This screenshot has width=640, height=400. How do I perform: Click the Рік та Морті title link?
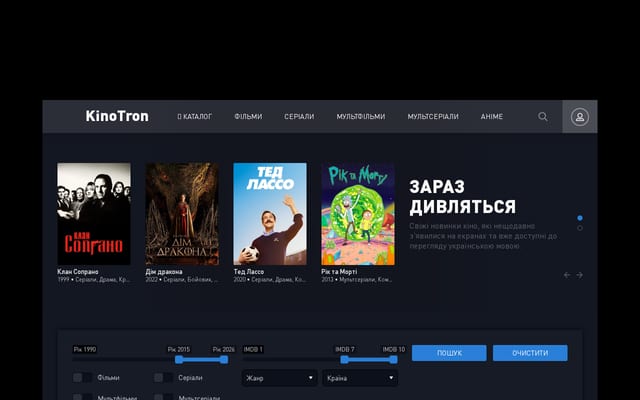339,272
